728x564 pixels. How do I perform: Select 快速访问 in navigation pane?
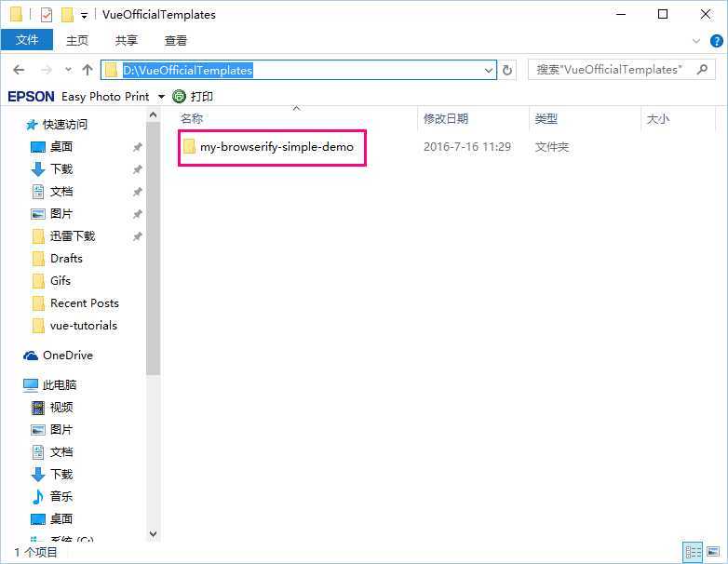(x=57, y=125)
